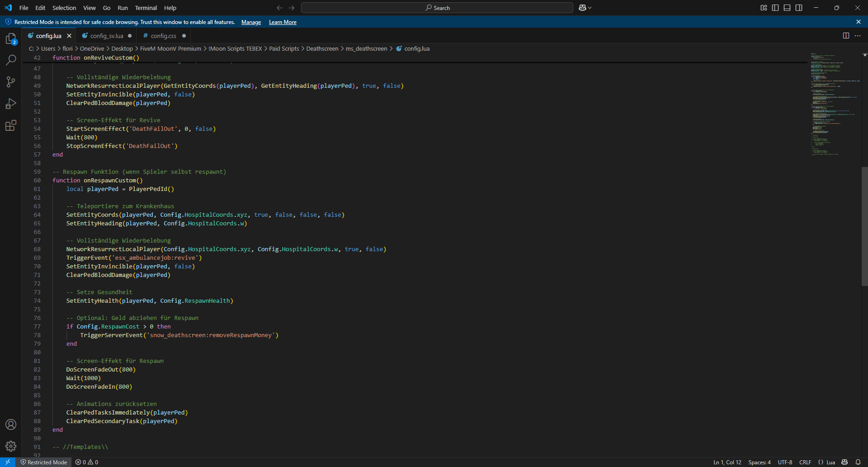This screenshot has height=467, width=868.
Task: Toggle the secondary side bar layout button
Action: [799, 8]
